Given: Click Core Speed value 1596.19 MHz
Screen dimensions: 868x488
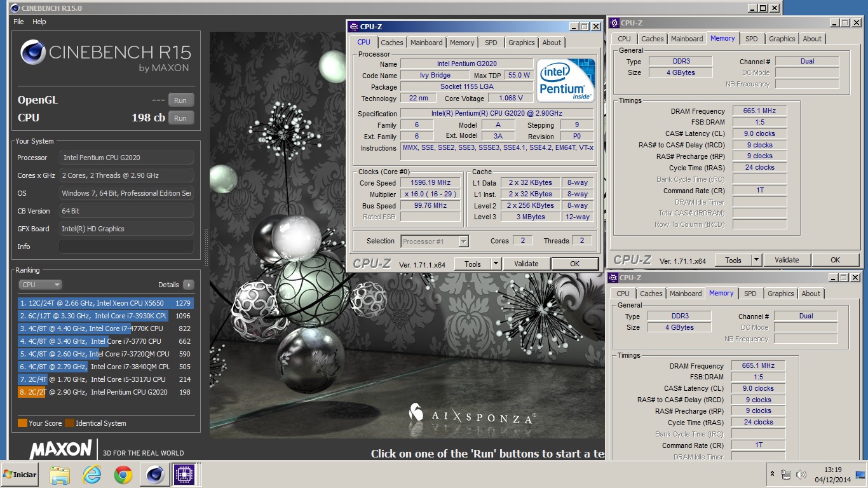Looking at the screenshot, I should point(430,183).
